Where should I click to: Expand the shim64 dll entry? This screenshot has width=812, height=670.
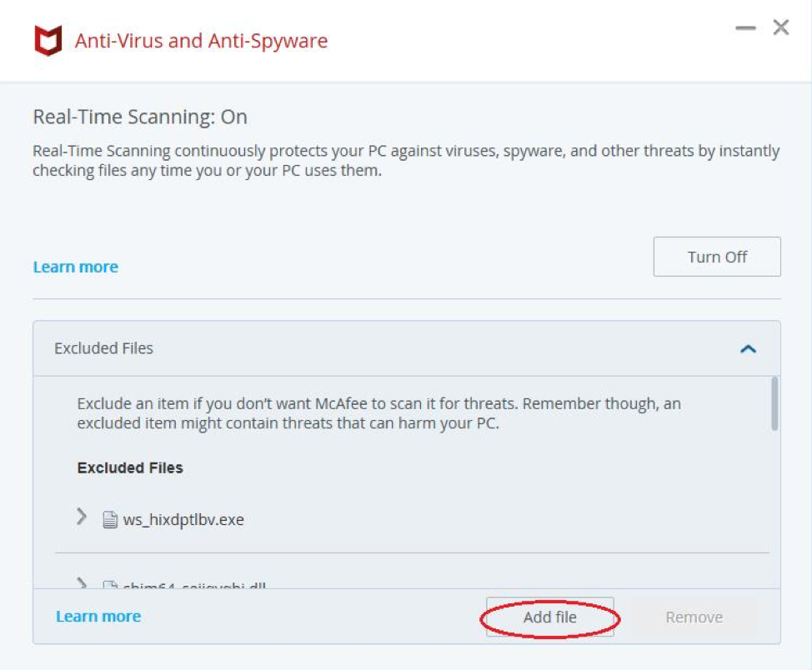(82, 584)
